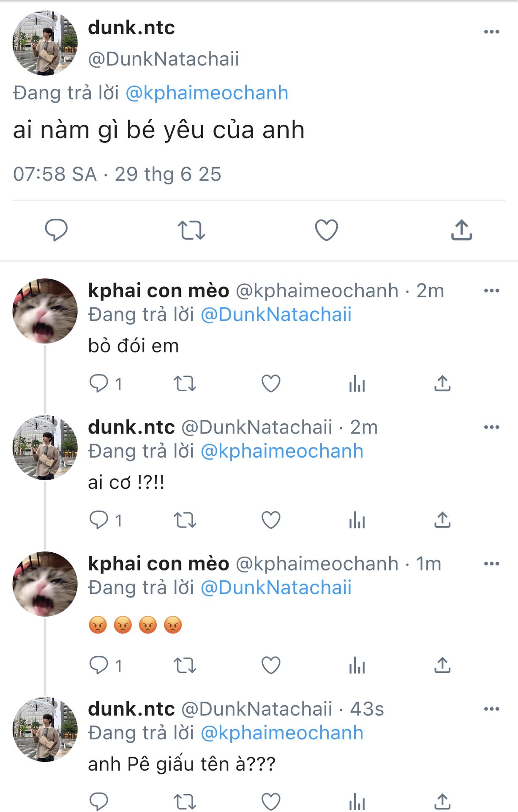Viewport: 518px width, 812px height.
Task: Open more options for 'ai cơ !?!!' reply
Action: coord(491,427)
